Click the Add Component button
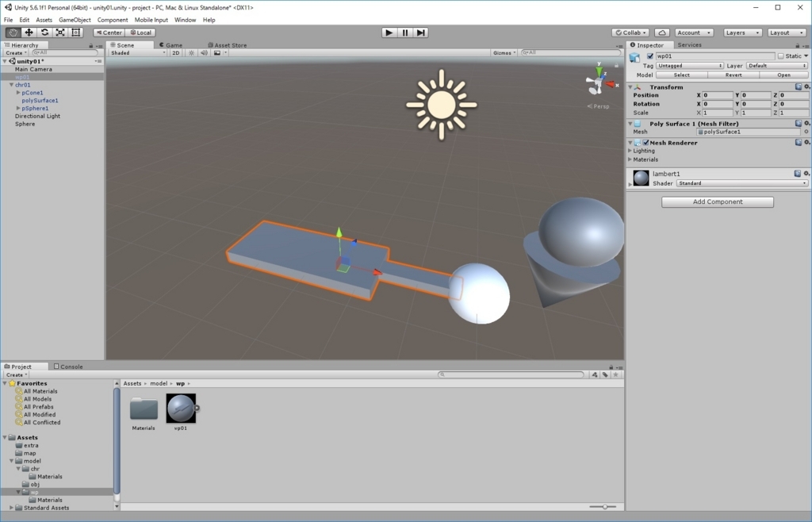This screenshot has width=812, height=522. pyautogui.click(x=717, y=202)
